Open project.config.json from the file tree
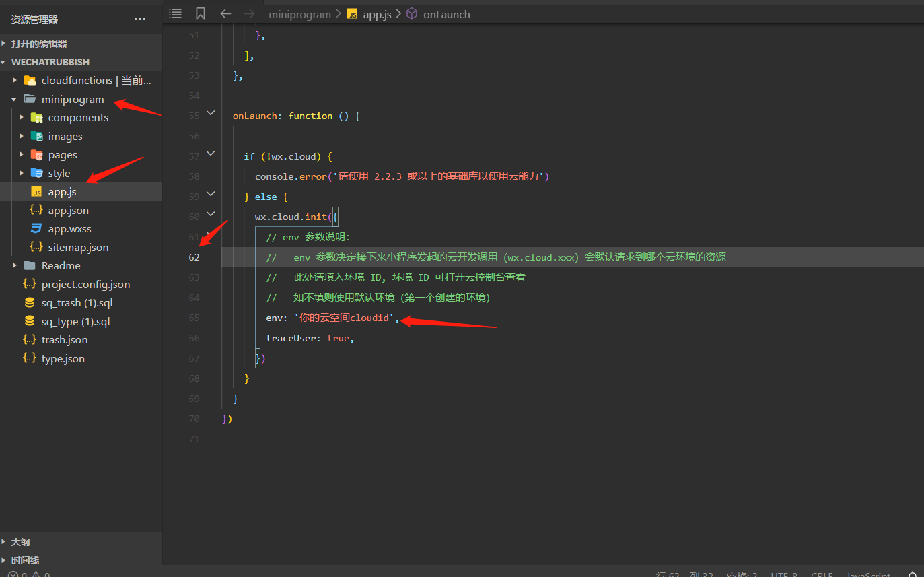Screen dimensions: 924x577 click(85, 285)
